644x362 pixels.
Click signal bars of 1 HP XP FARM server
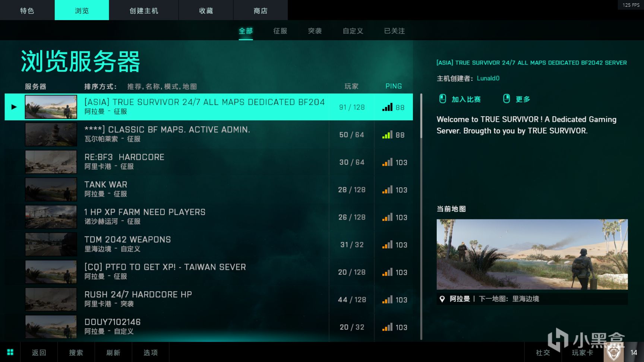pos(387,217)
